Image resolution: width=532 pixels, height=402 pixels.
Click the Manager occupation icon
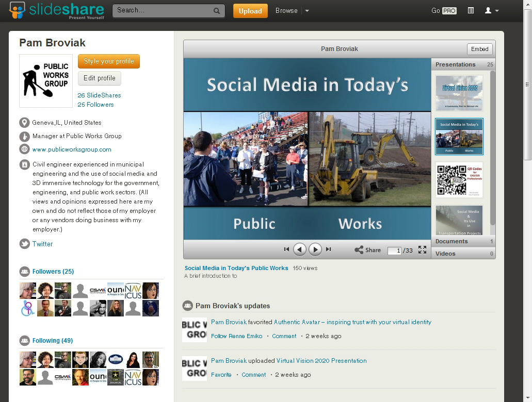pyautogui.click(x=24, y=136)
